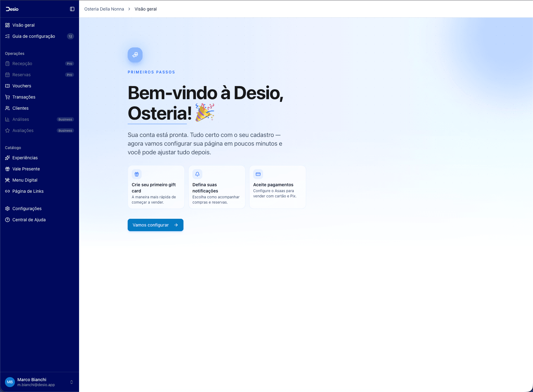Click the Catálogo section heading
Viewport: 533px width, 392px height.
coord(13,148)
